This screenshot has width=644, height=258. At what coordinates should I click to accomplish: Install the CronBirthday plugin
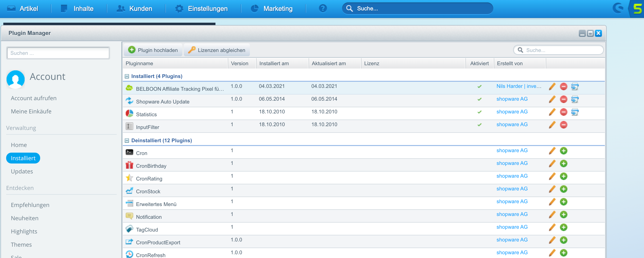pyautogui.click(x=563, y=163)
